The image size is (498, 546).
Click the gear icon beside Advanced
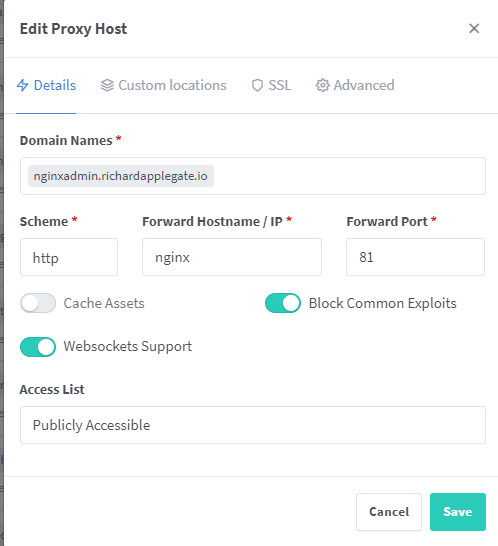click(322, 85)
